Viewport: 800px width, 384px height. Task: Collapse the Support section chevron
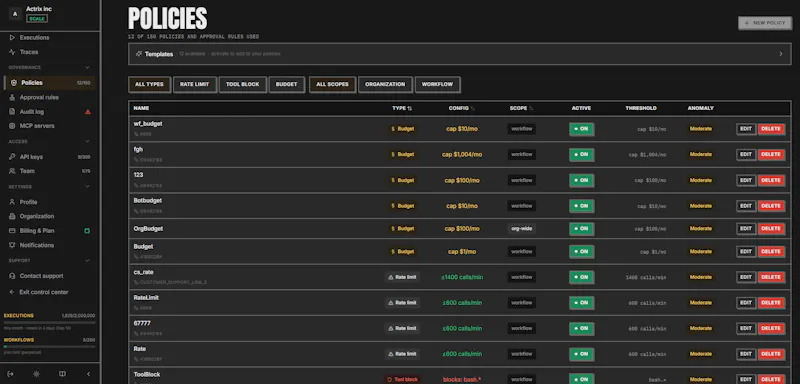tap(87, 261)
